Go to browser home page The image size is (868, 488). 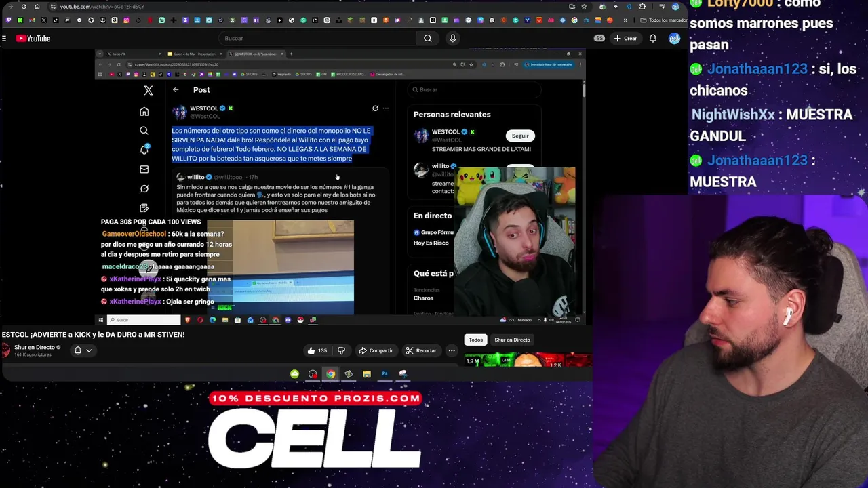37,7
